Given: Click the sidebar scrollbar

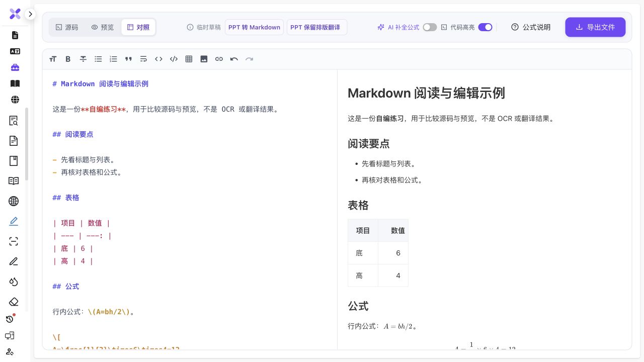Looking at the screenshot, I should pos(27,144).
